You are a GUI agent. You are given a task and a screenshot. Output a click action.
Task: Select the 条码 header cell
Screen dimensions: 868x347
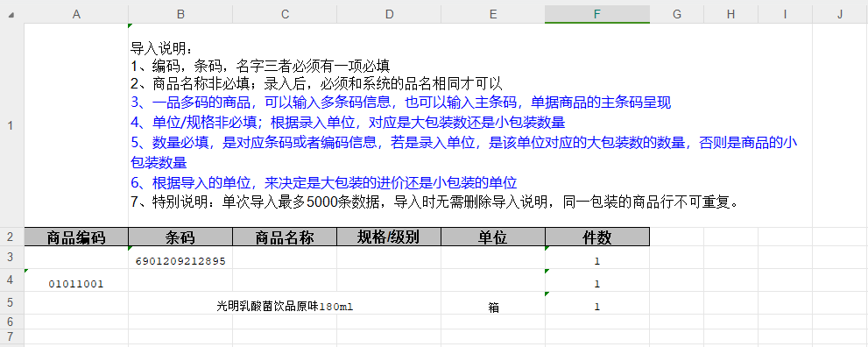point(180,237)
